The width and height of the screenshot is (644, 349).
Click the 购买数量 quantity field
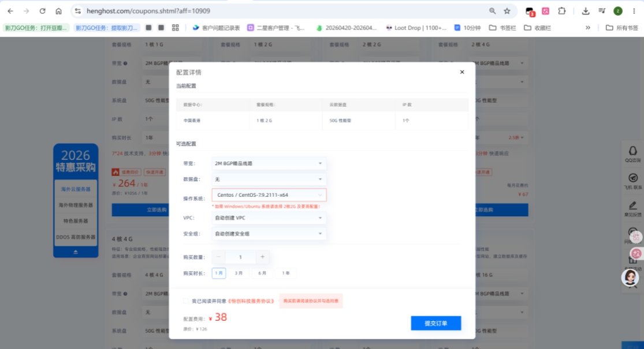(x=240, y=257)
